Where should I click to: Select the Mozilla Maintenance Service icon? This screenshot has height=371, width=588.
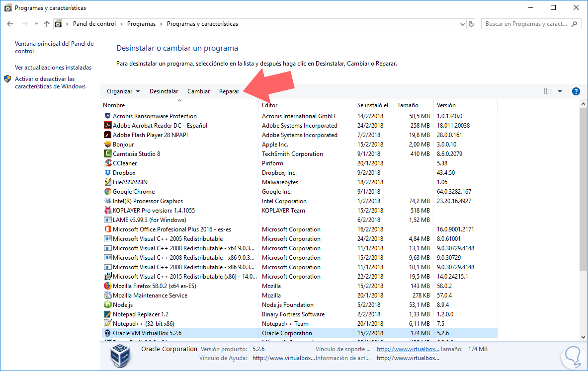point(108,296)
